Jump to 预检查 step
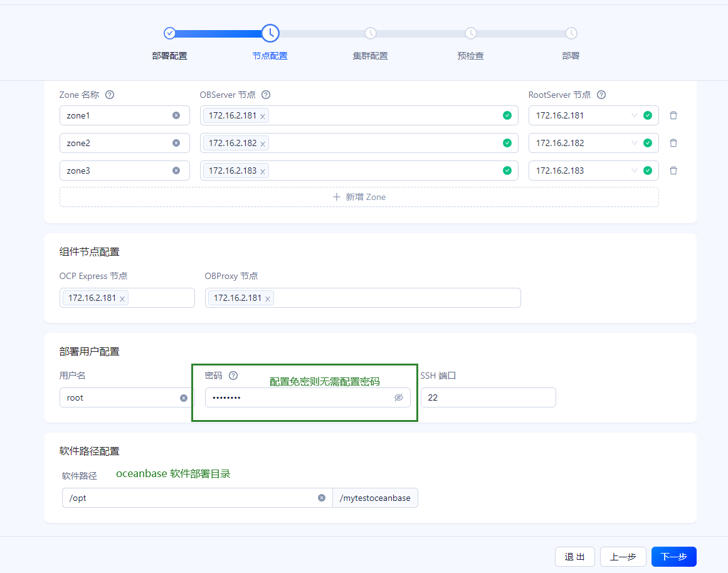The height and width of the screenshot is (573, 728). point(470,56)
